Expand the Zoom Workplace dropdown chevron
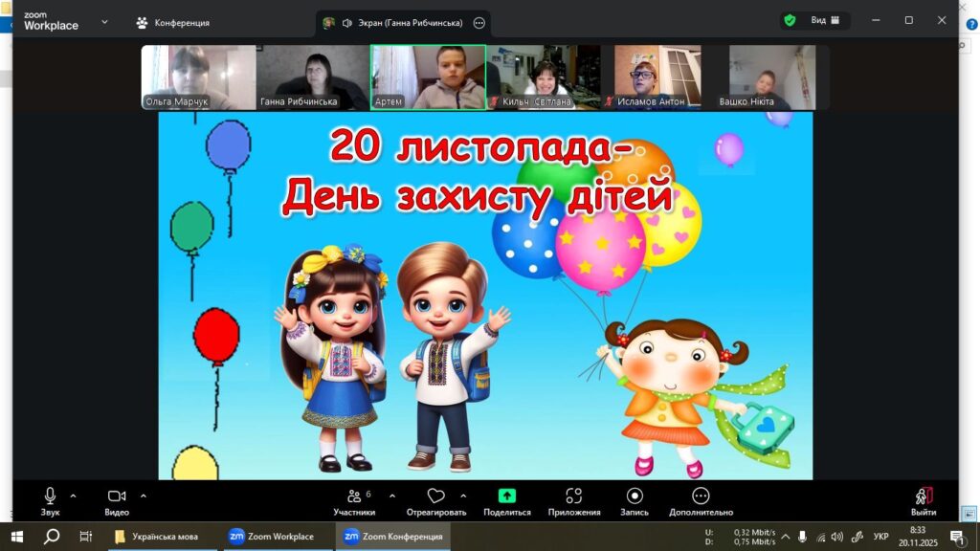The width and height of the screenshot is (980, 551). (104, 21)
